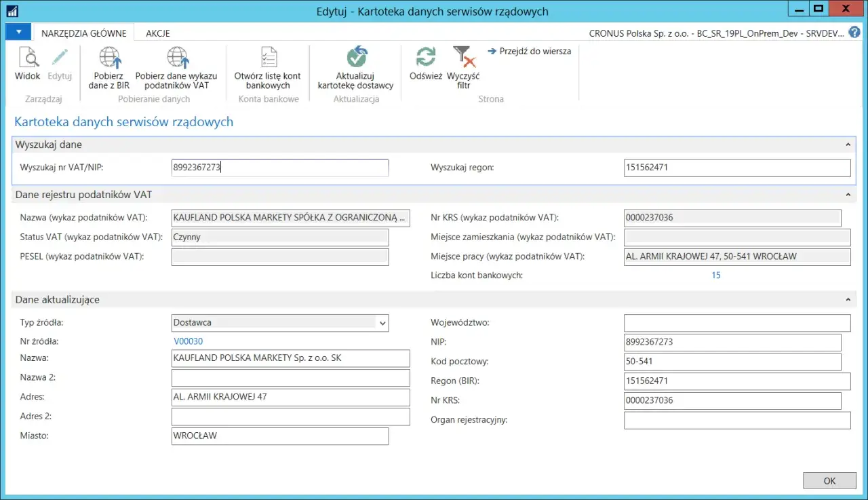Click Status VAT field showing Czynny
The height and width of the screenshot is (500, 868).
click(280, 237)
